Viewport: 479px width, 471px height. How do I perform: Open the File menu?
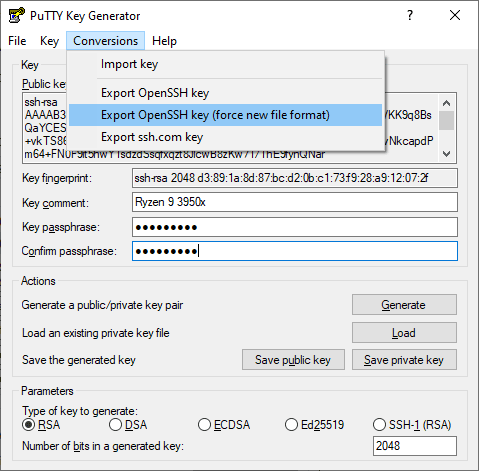tap(17, 41)
